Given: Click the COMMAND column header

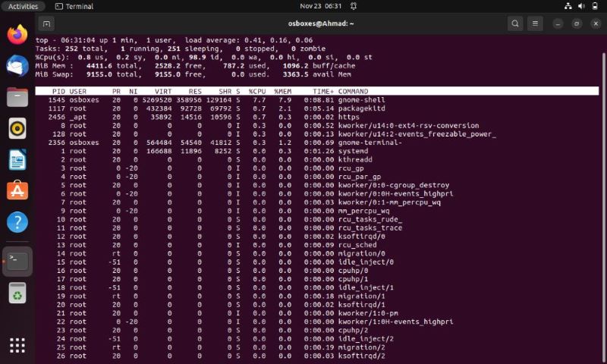Looking at the screenshot, I should pos(353,91).
